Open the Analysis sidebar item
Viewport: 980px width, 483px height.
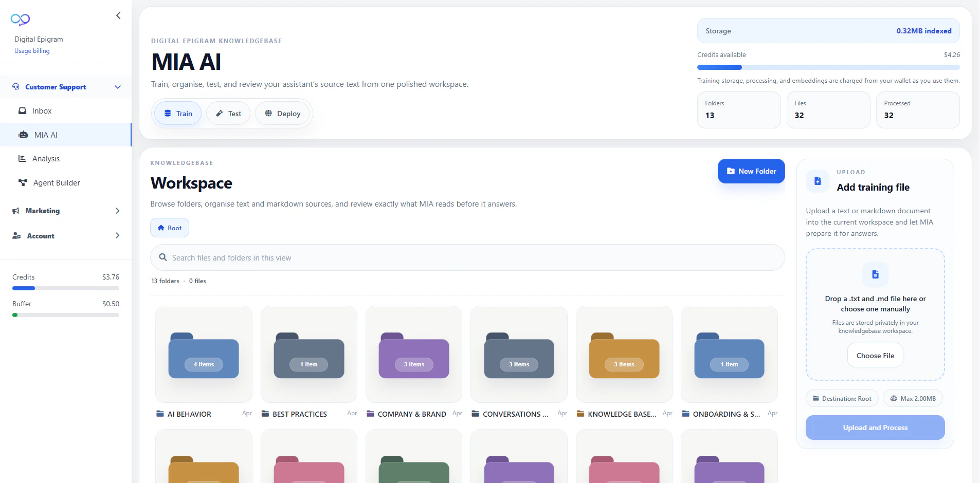coord(66,159)
